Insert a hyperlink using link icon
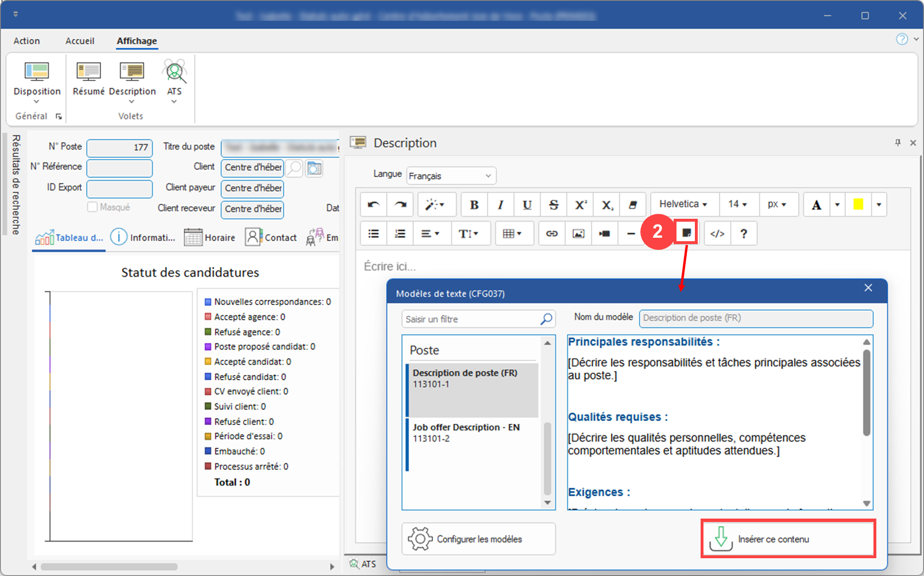Screen dimensions: 924x576 pos(551,234)
